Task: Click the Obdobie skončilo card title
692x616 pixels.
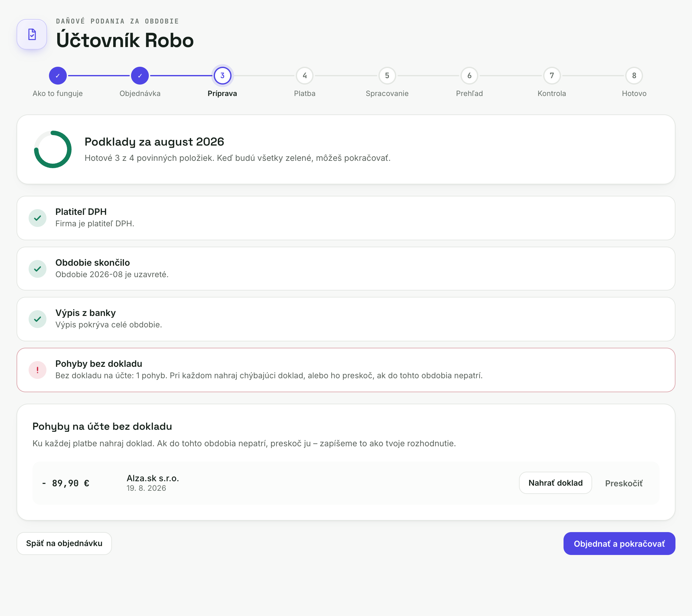Action: (93, 263)
